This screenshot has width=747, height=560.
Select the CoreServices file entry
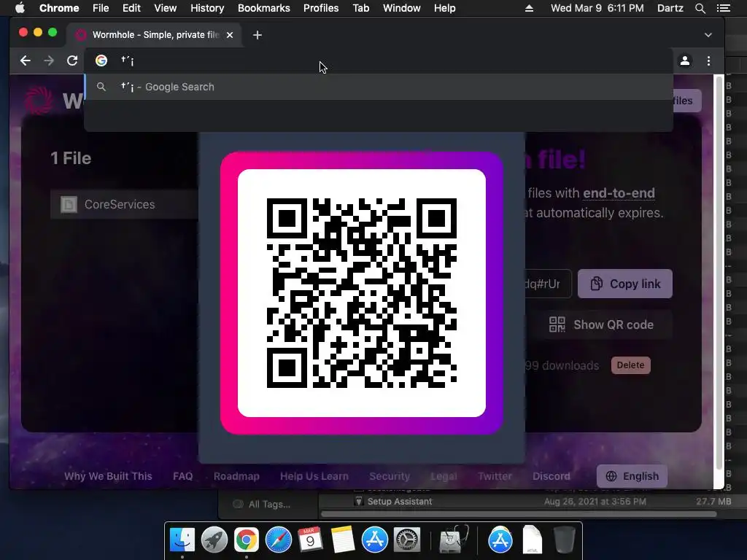click(x=124, y=204)
